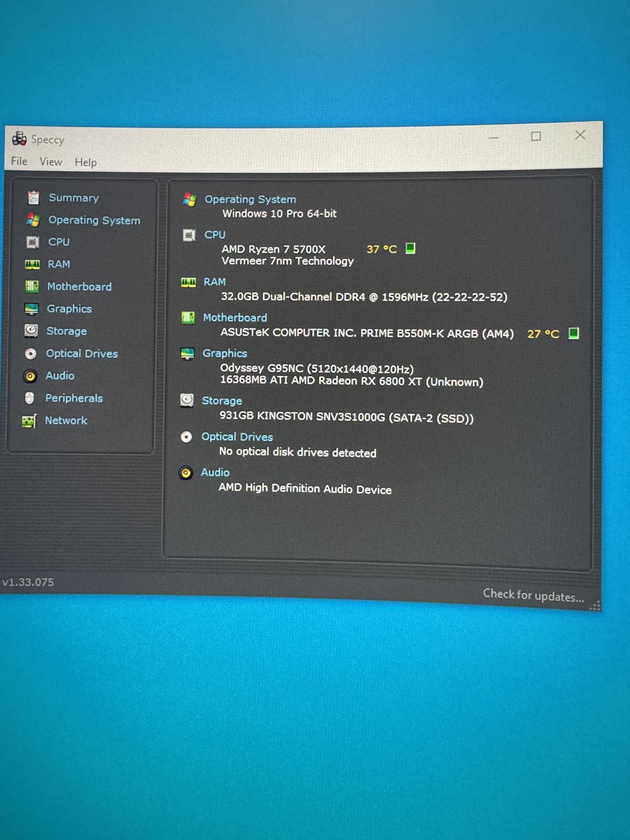Show Peripherals section from sidebar
Viewport: 630px width, 840px height.
tap(74, 398)
